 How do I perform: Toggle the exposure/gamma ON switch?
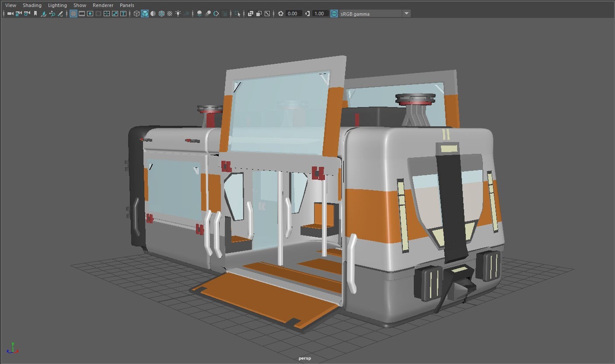333,14
